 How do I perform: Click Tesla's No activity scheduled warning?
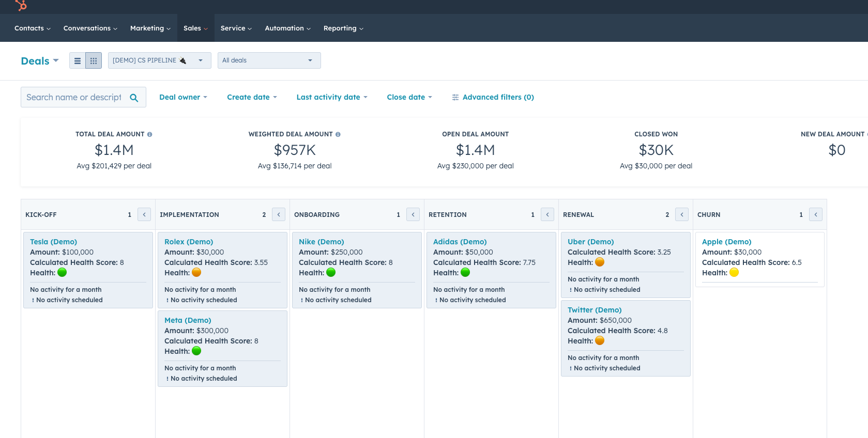point(67,300)
